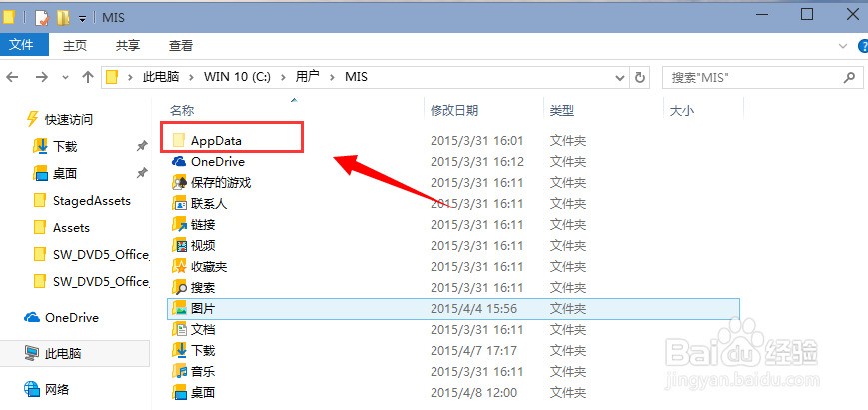This screenshot has width=868, height=410.
Task: Focus the 搜索"MIS" search box
Action: (753, 77)
